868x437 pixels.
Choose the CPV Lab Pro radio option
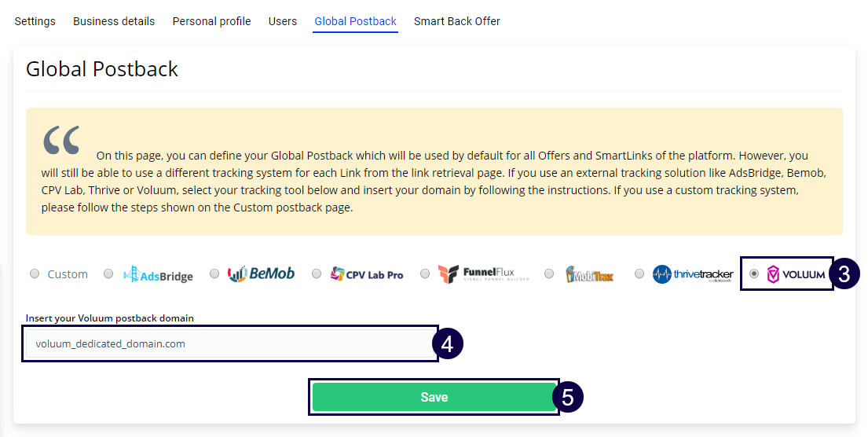coord(317,274)
